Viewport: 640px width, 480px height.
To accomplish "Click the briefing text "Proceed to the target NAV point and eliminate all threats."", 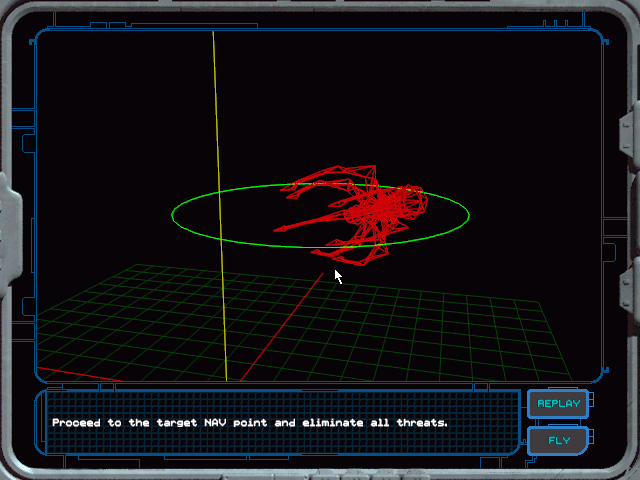I will (250, 423).
